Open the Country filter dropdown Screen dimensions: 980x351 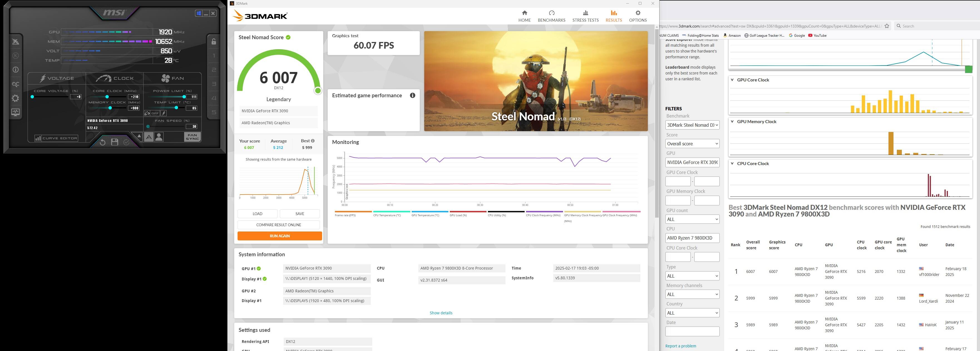[692, 313]
